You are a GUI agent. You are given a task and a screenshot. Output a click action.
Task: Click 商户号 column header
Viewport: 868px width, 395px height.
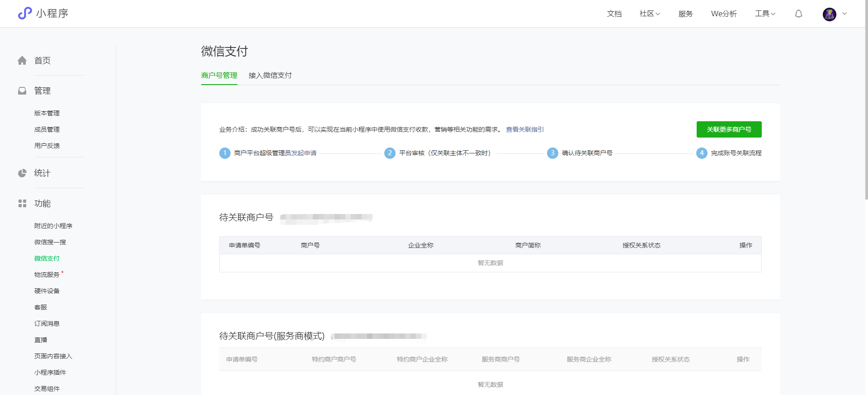pos(311,245)
